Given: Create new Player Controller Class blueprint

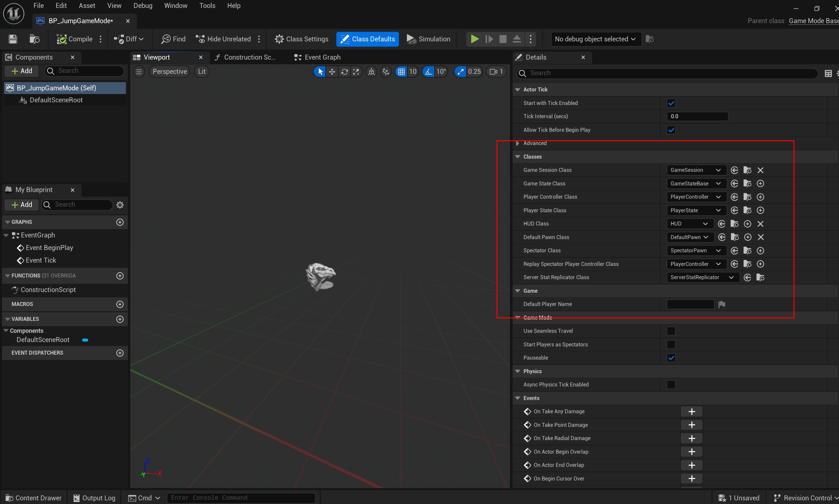Looking at the screenshot, I should (760, 197).
